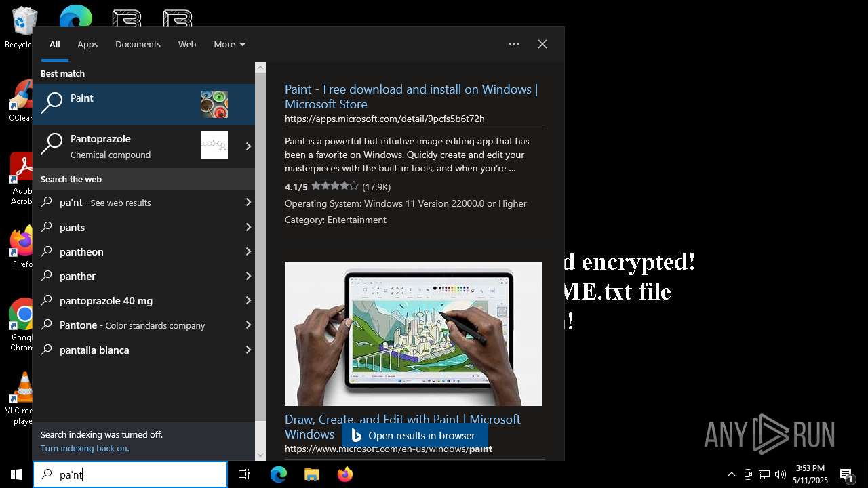Screen dimensions: 868x488
Task: Expand the panther suggestion chevron
Action: click(248, 276)
